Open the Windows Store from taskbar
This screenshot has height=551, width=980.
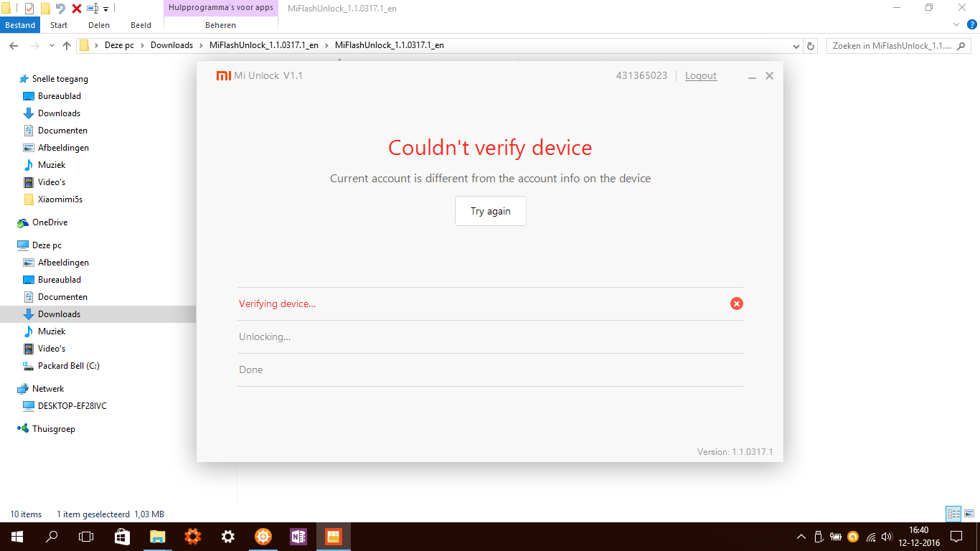122,536
